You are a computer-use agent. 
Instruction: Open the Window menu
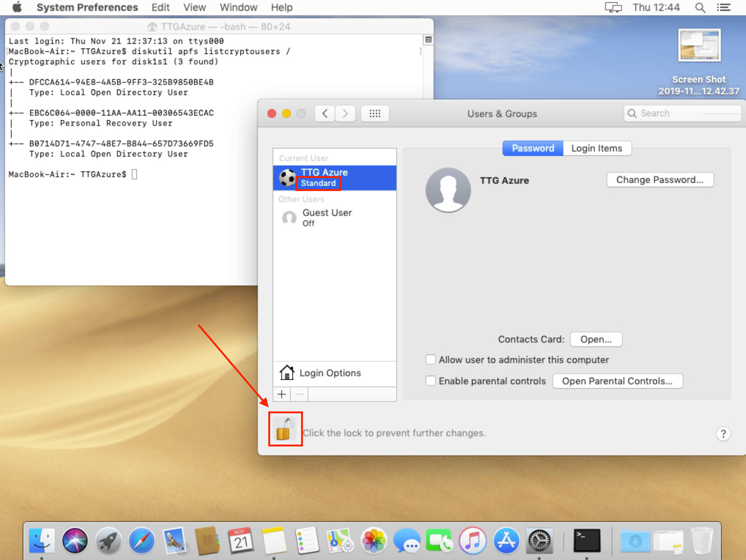coord(238,7)
